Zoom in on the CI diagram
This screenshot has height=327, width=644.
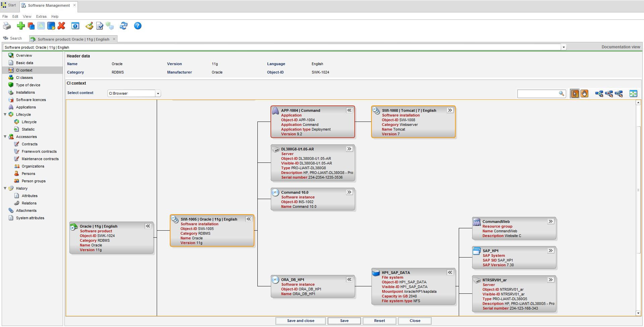click(x=599, y=94)
